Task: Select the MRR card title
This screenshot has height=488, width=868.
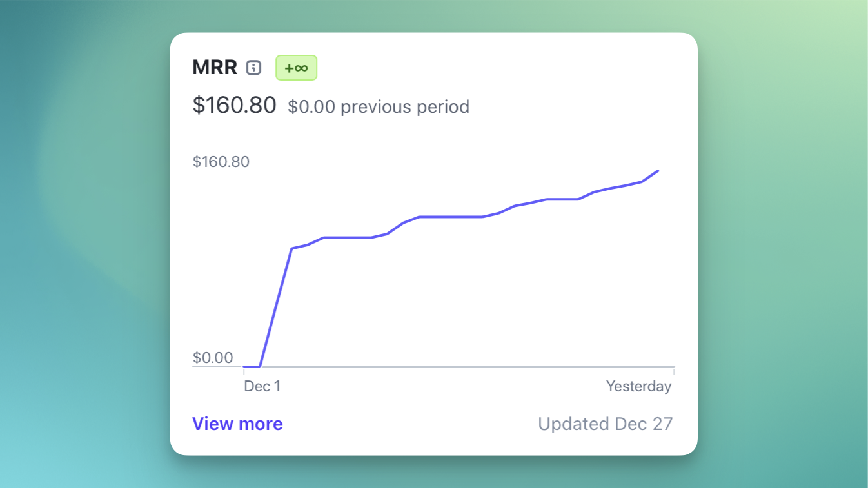Action: pos(214,67)
